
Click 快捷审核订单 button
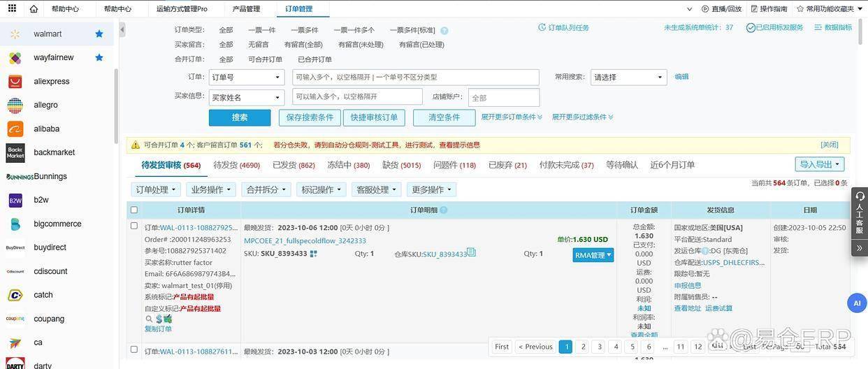374,117
